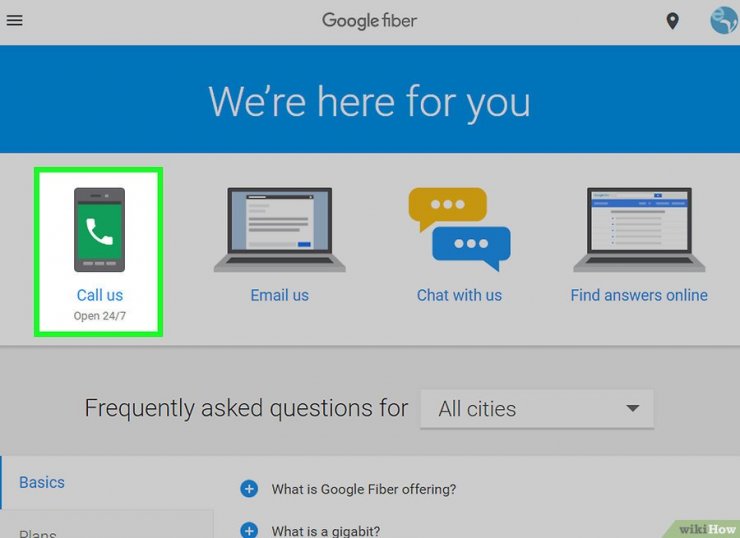Viewport: 740px width, 538px height.
Task: Open the Email us link
Action: point(279,295)
